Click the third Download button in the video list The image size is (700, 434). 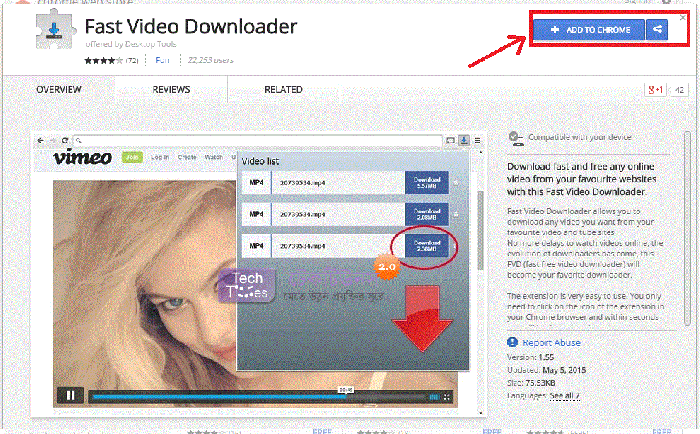(x=427, y=246)
